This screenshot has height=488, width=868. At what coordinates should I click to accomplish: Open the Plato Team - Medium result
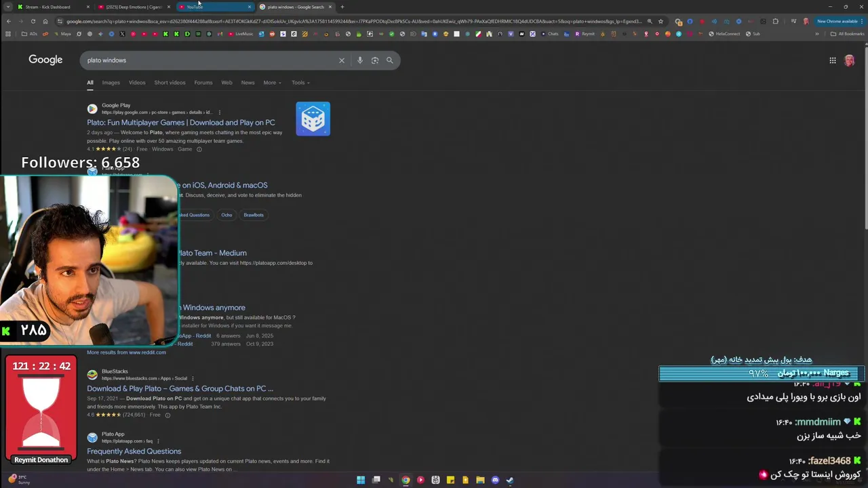pos(212,253)
